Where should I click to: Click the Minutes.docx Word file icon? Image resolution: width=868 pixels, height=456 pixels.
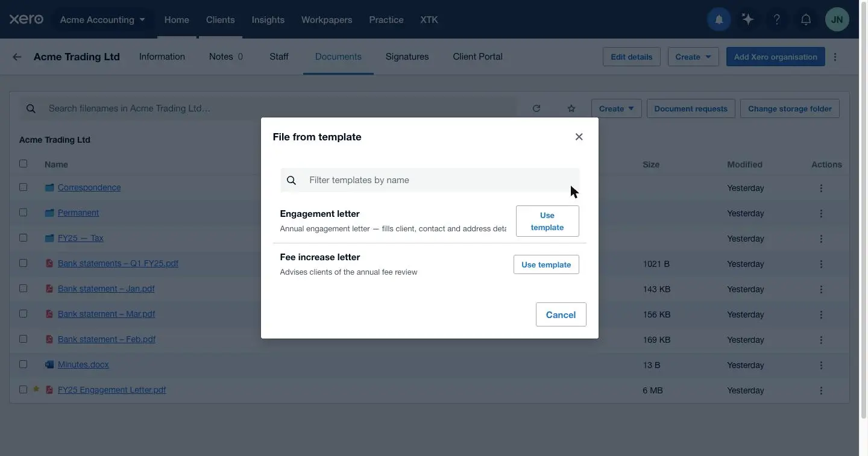(49, 364)
